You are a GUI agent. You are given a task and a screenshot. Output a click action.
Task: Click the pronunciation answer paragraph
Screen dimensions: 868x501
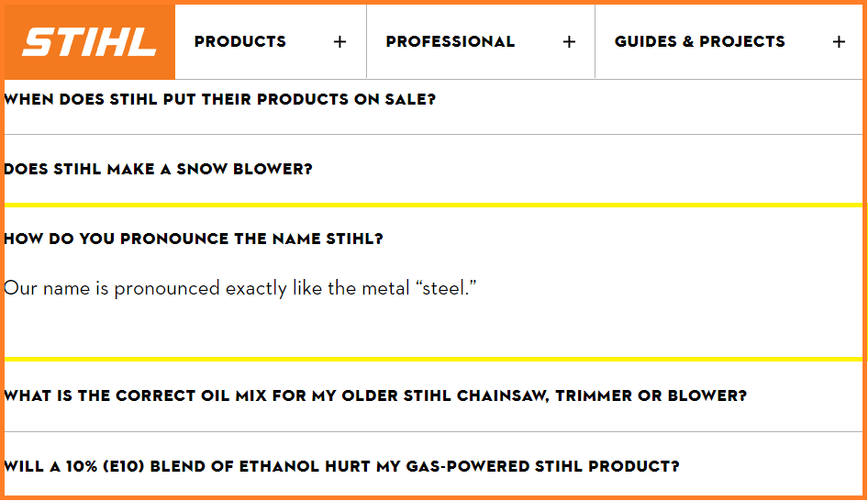point(239,288)
